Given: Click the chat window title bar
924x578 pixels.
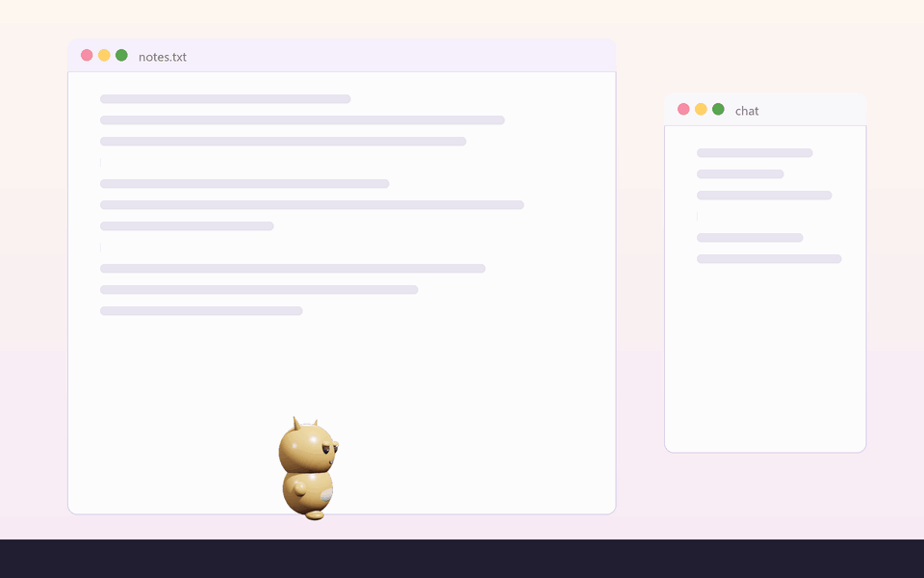Looking at the screenshot, I should (765, 110).
